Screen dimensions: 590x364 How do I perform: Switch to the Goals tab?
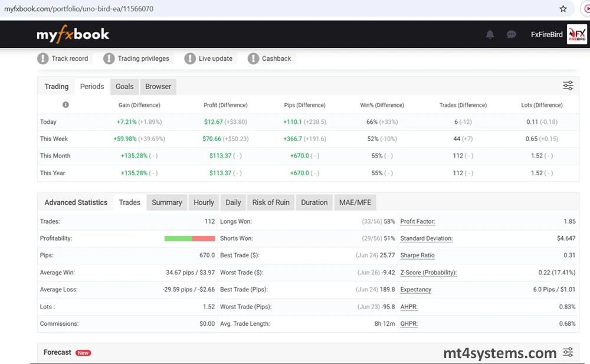coord(124,86)
